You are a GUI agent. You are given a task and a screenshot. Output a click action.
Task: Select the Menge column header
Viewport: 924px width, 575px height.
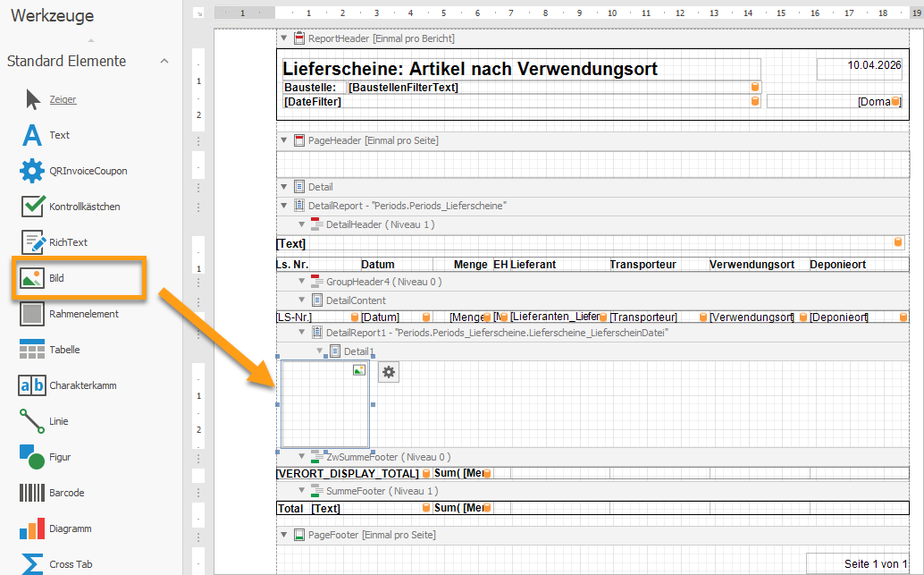click(462, 265)
